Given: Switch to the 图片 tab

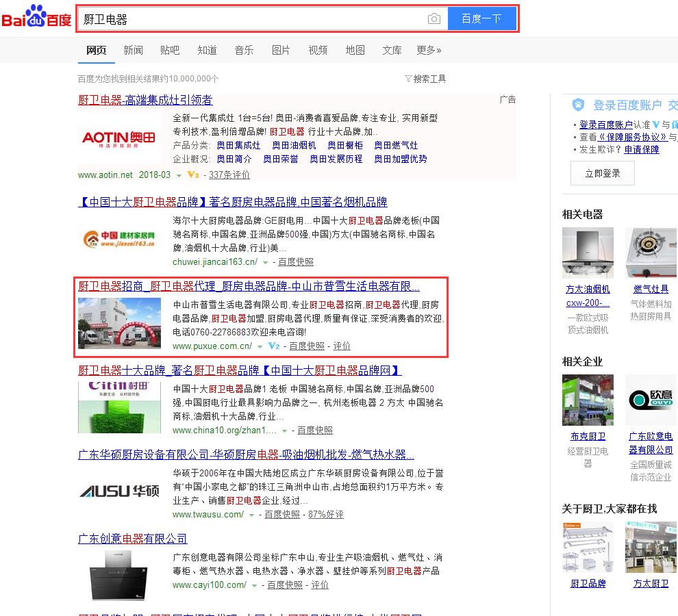Looking at the screenshot, I should [x=281, y=50].
